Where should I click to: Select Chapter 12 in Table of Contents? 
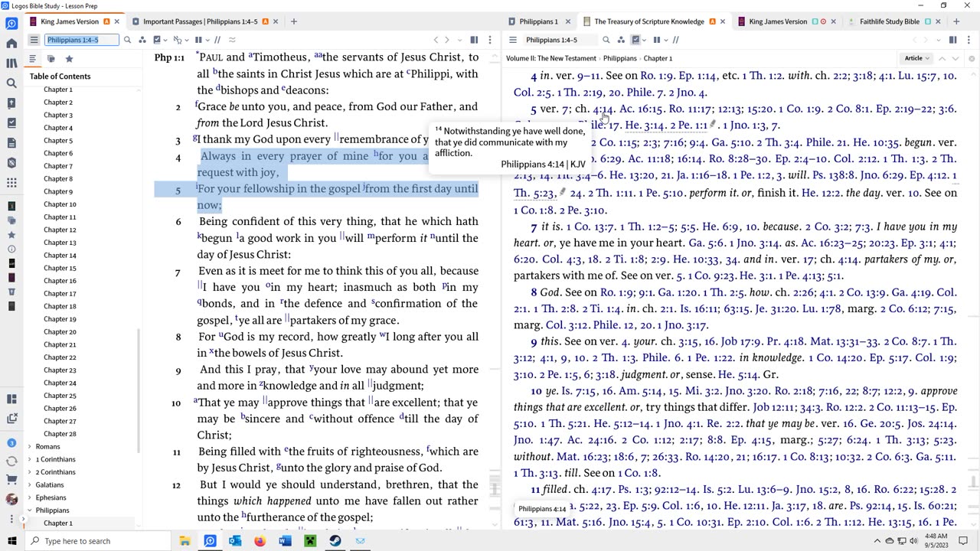(x=60, y=230)
